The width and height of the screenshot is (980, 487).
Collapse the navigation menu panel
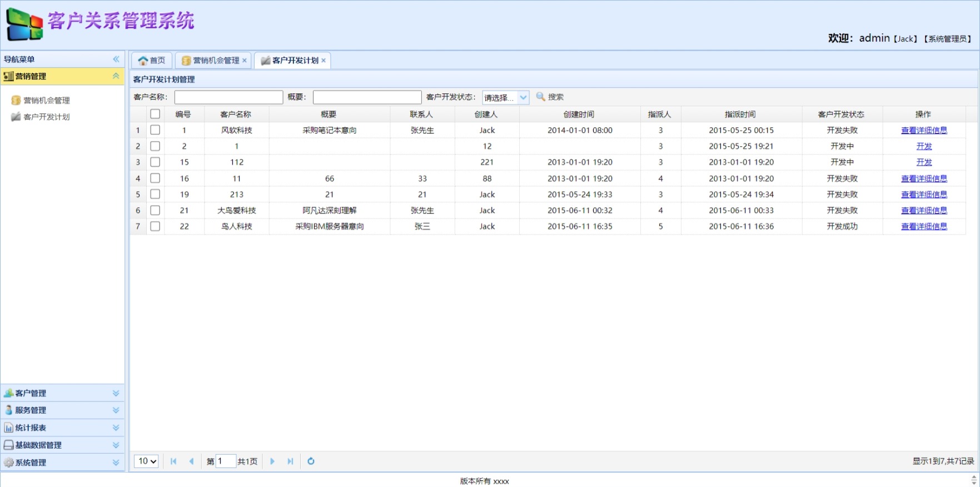pos(116,59)
